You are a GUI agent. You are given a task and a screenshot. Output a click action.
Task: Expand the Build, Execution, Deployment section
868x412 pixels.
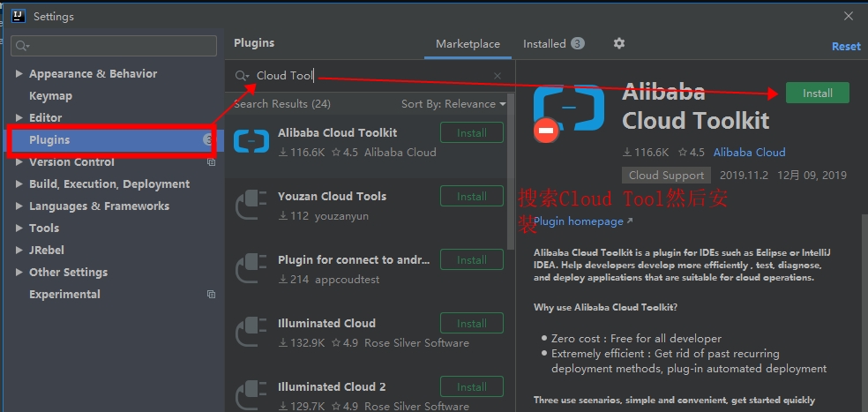coord(19,184)
